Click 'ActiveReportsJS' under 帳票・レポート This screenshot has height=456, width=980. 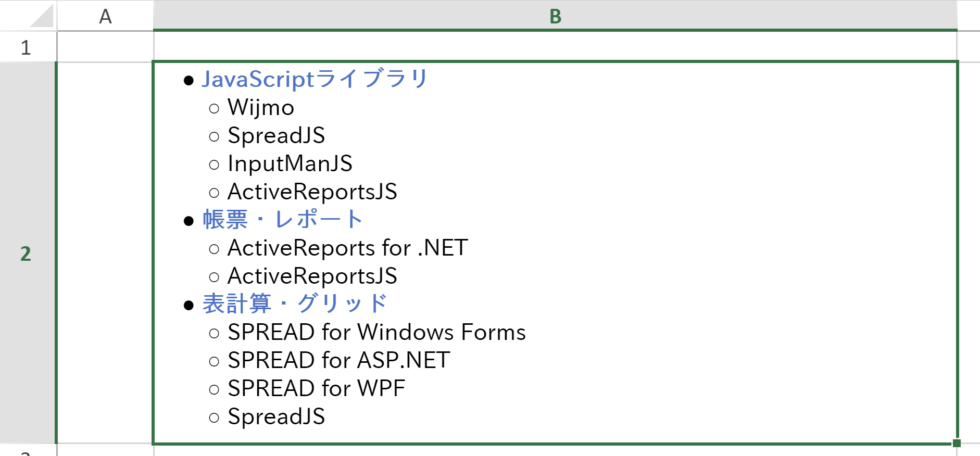(312, 276)
